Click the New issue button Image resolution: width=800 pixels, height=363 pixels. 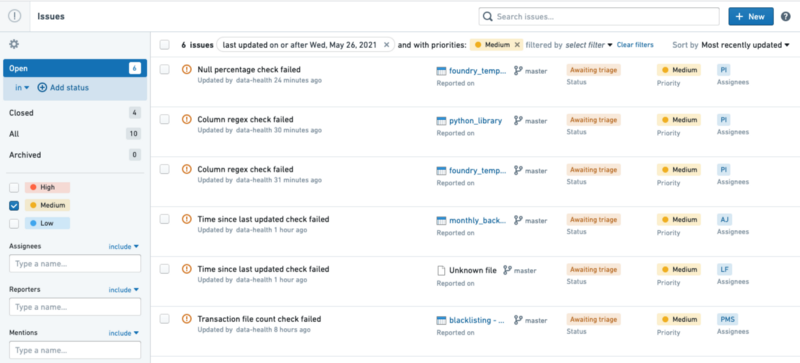751,16
